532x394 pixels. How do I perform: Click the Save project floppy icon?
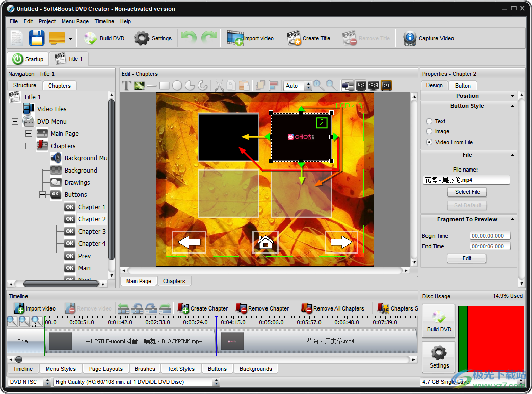(37, 38)
